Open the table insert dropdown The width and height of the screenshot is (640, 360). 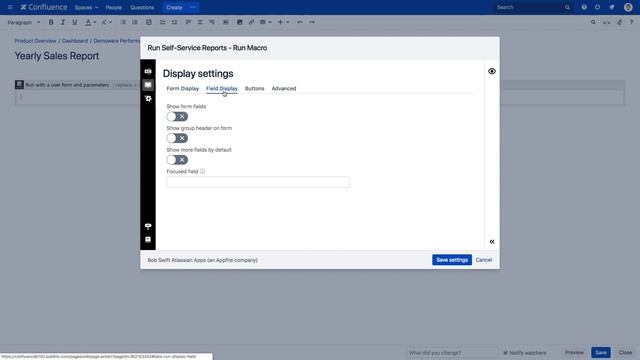266,22
